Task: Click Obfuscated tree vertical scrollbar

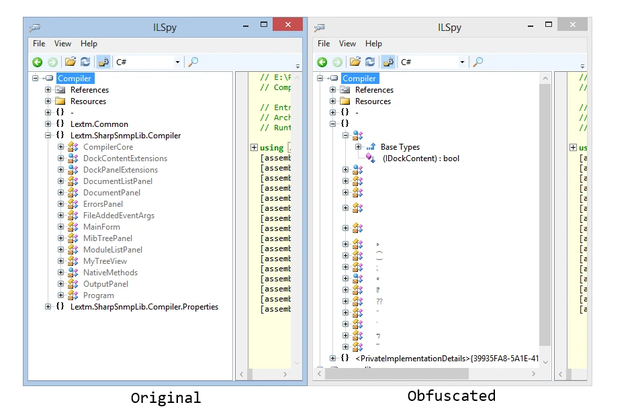Action: click(x=544, y=215)
